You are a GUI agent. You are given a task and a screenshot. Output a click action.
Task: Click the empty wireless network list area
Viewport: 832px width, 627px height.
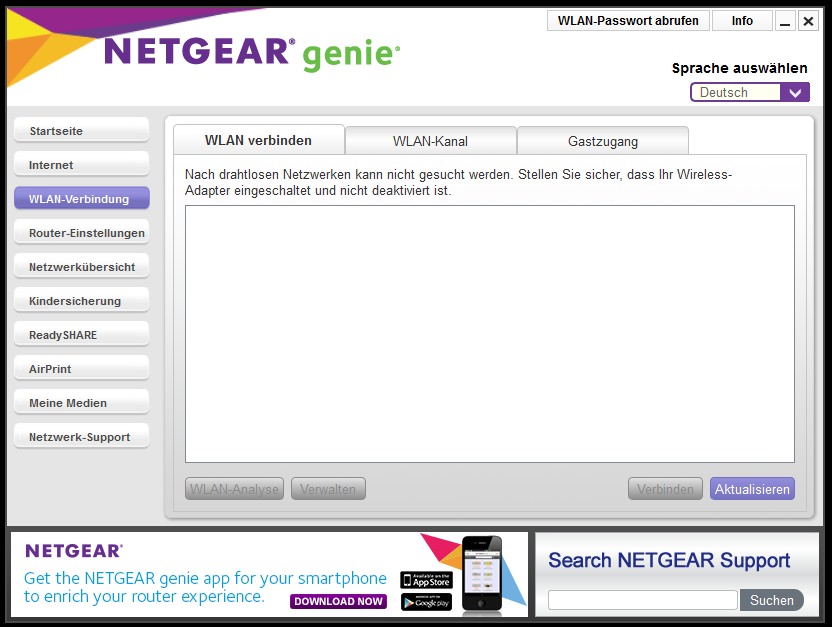point(490,334)
